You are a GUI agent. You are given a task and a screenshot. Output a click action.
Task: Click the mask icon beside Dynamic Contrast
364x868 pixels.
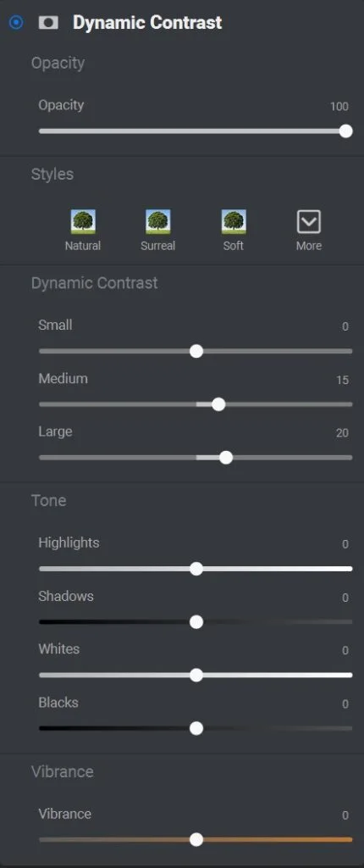click(48, 23)
